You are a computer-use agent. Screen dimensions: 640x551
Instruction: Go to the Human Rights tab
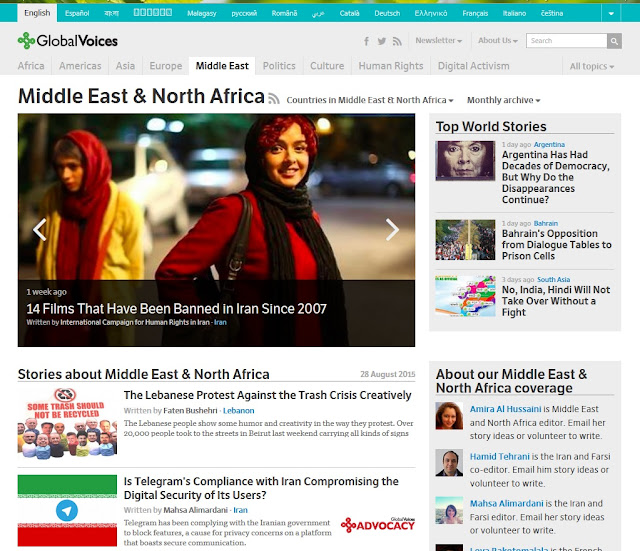click(x=391, y=66)
